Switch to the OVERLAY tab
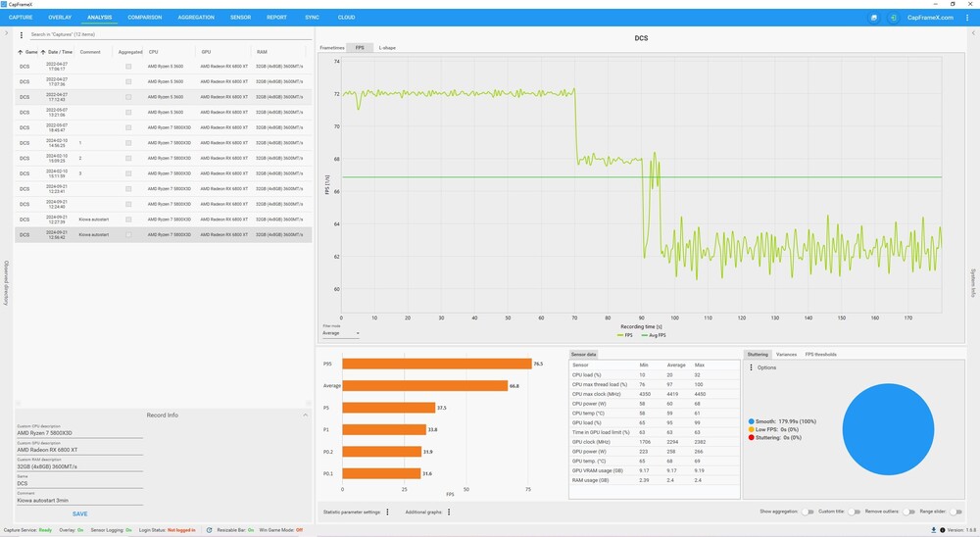 click(x=60, y=18)
